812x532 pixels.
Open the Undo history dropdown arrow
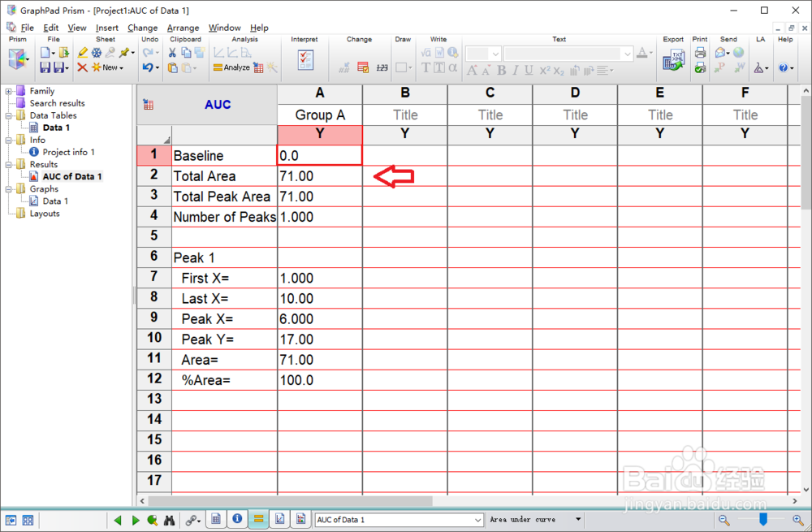[157, 68]
